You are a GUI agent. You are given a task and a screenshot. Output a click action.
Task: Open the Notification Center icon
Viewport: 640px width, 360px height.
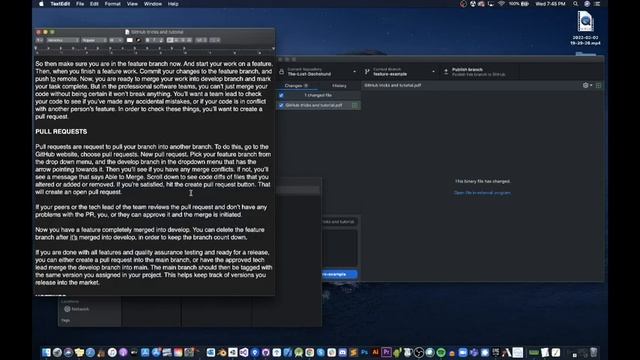point(597,4)
